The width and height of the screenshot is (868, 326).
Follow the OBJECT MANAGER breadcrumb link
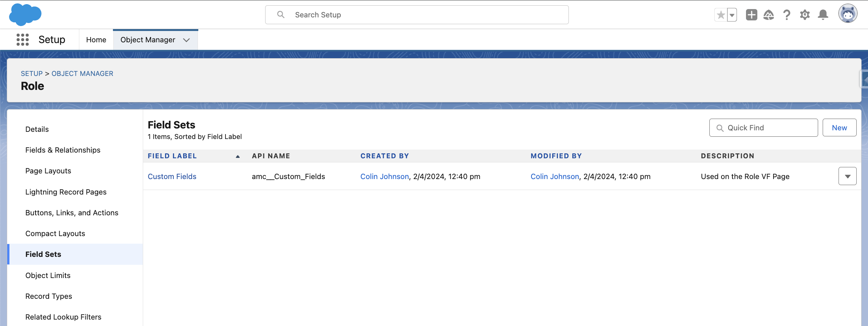(x=82, y=74)
